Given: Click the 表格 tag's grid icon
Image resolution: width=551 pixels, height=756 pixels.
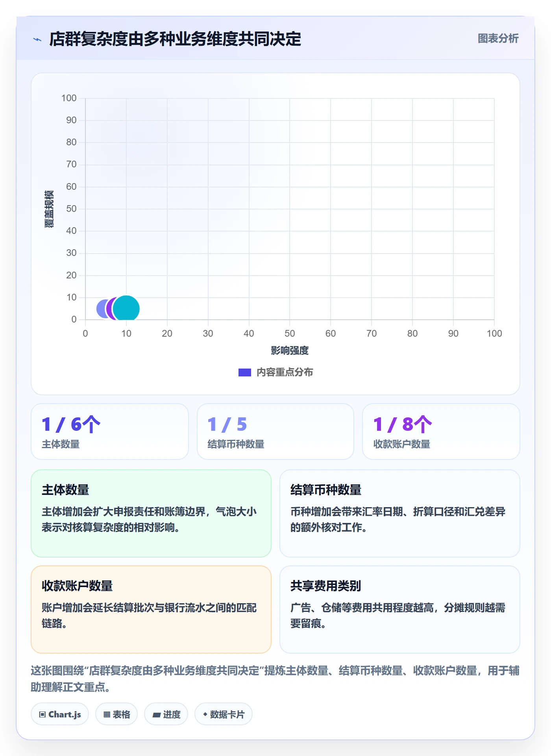Looking at the screenshot, I should pyautogui.click(x=107, y=715).
